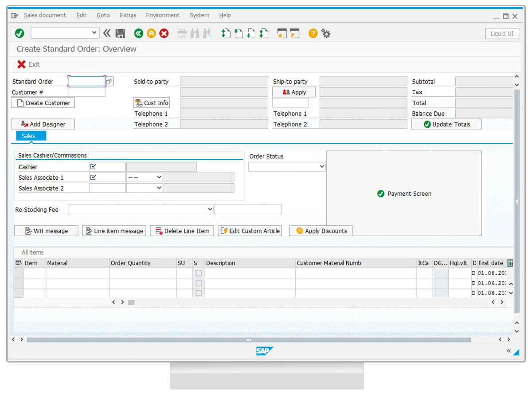Click the orange Exit up-arrow icon

click(x=151, y=33)
